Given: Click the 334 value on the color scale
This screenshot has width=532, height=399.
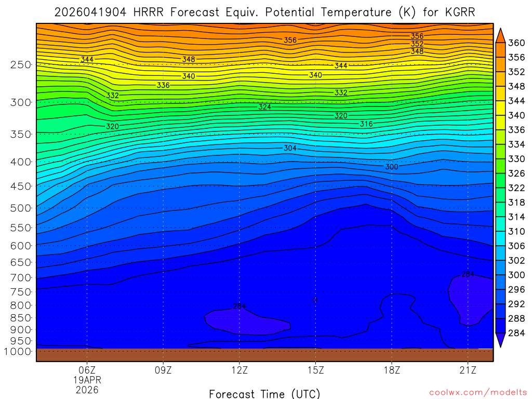Looking at the screenshot, I should pos(516,144).
